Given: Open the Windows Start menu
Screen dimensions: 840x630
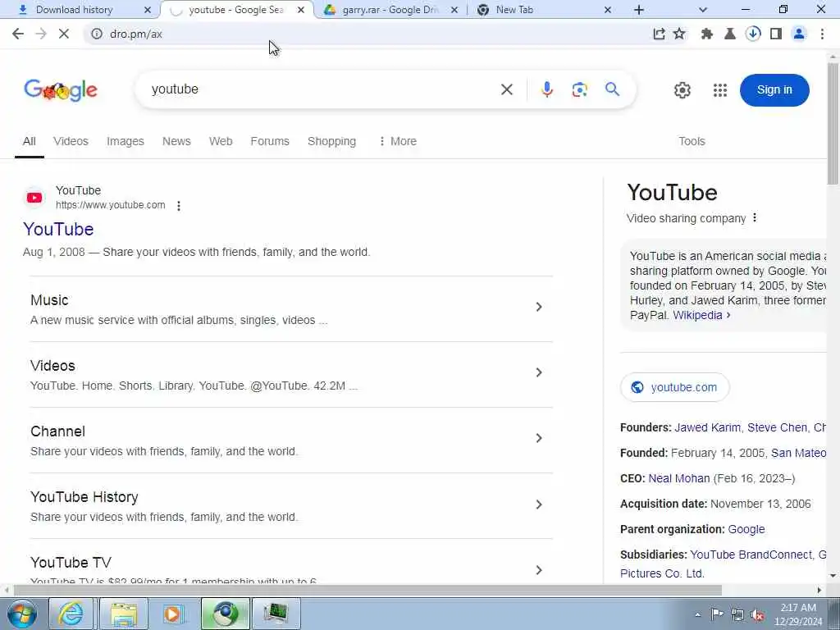Looking at the screenshot, I should pos(22,614).
